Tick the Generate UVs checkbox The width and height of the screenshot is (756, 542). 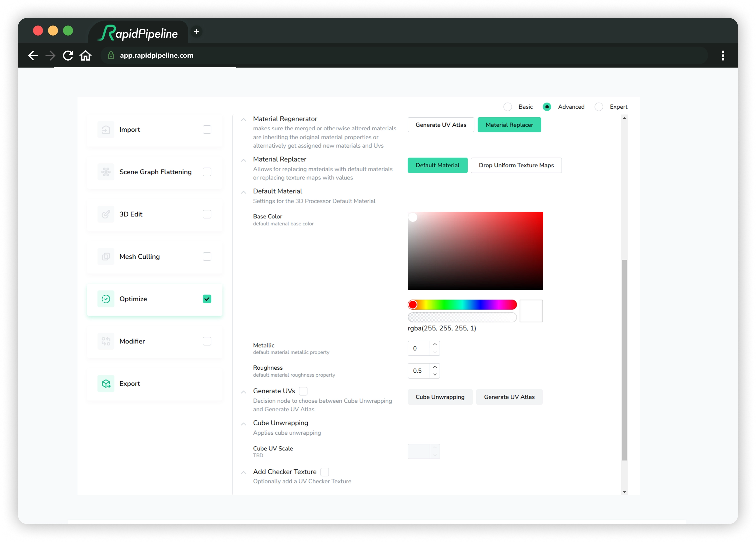(x=303, y=391)
